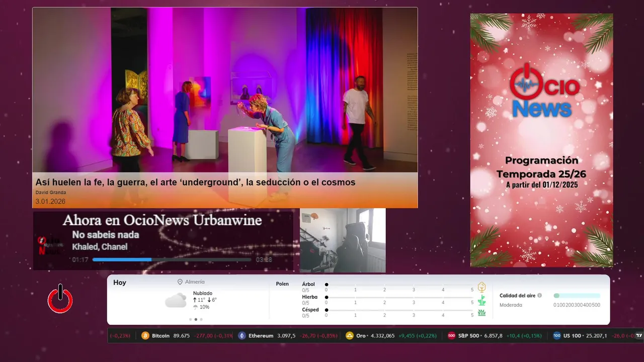The width and height of the screenshot is (644, 362).
Task: Click the info icon beside Calidad del aire
Action: (x=539, y=296)
